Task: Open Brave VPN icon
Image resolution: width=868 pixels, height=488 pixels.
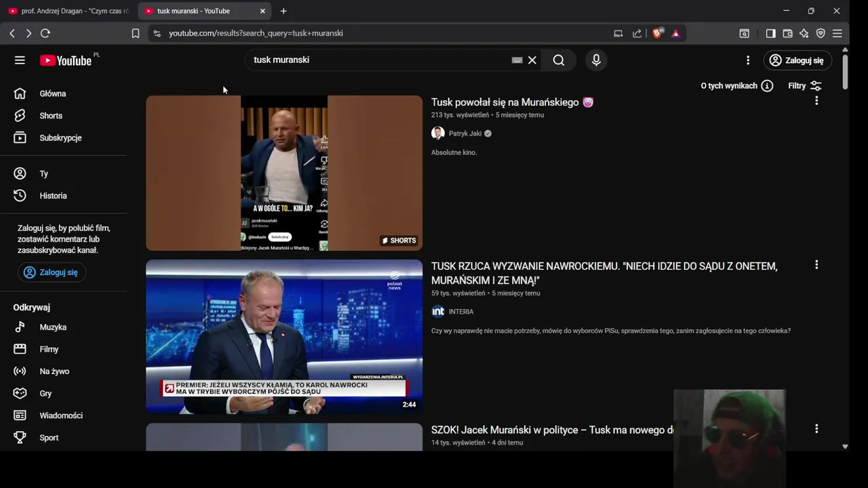Action: point(821,33)
